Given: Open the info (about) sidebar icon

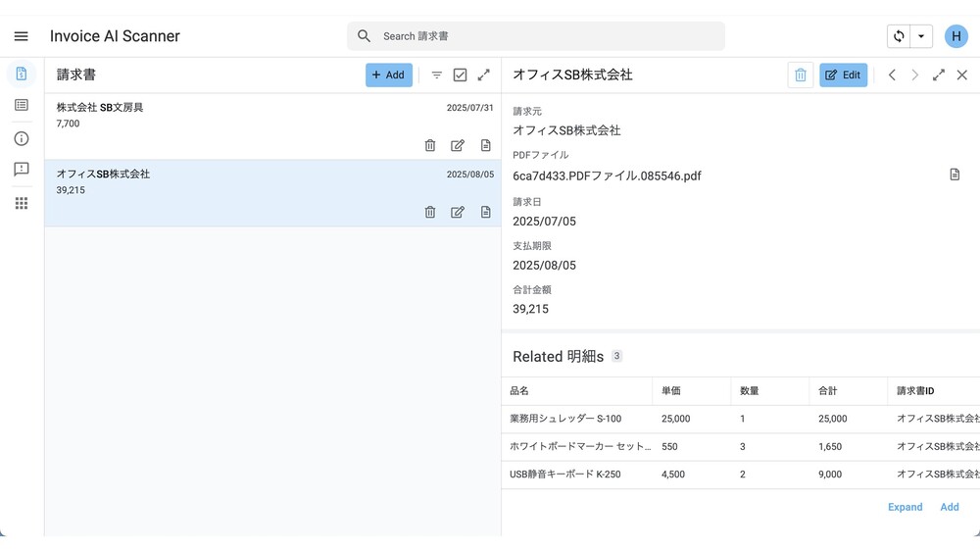Looking at the screenshot, I should [22, 138].
